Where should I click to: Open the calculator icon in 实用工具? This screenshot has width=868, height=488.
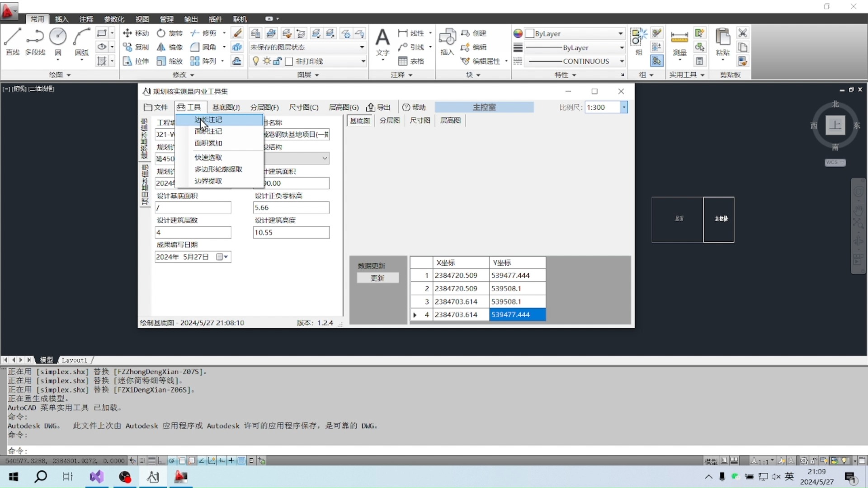pos(699,61)
